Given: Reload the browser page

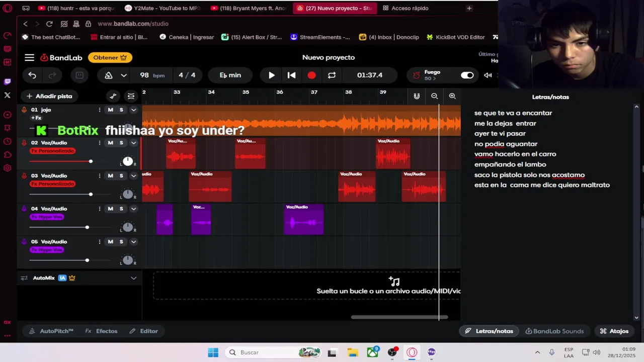Looking at the screenshot, I should [49, 24].
